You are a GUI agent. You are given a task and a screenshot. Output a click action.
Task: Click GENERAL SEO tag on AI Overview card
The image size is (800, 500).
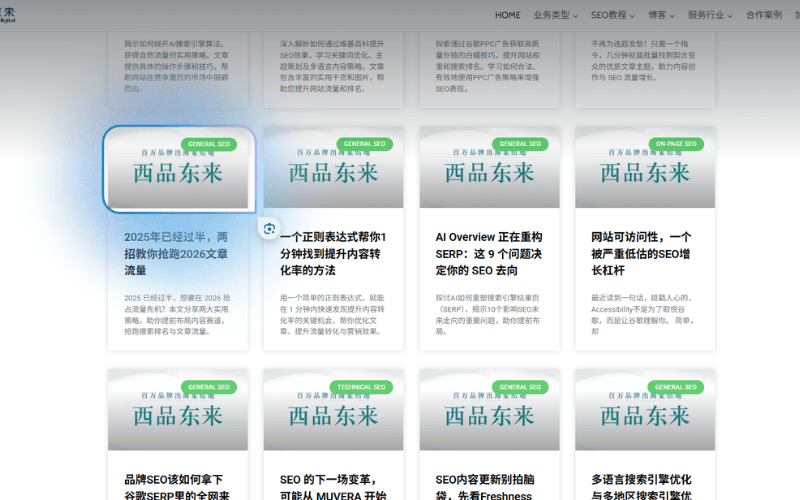[520, 144]
